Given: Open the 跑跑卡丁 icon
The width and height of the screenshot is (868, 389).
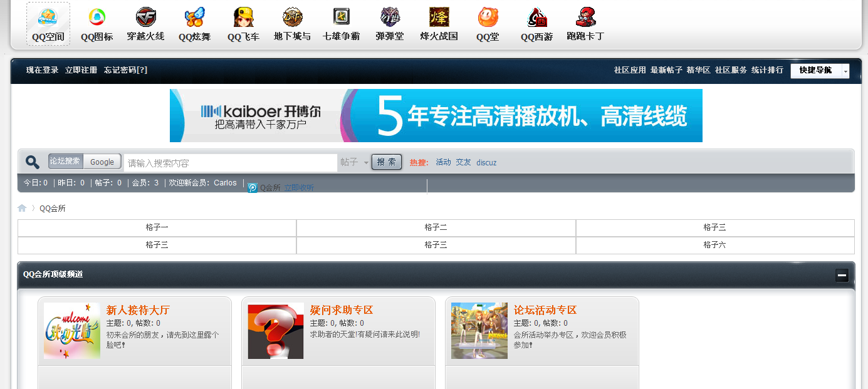Looking at the screenshot, I should (x=585, y=24).
